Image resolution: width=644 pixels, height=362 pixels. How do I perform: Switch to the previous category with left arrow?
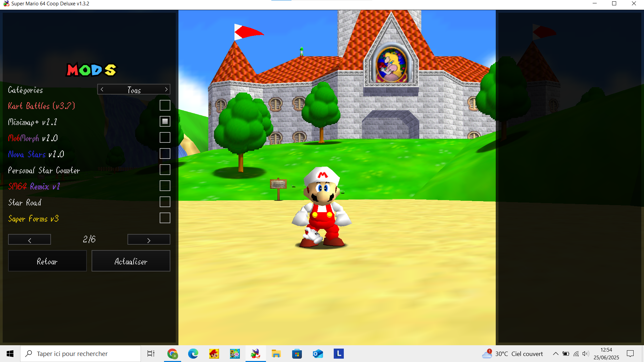click(102, 89)
